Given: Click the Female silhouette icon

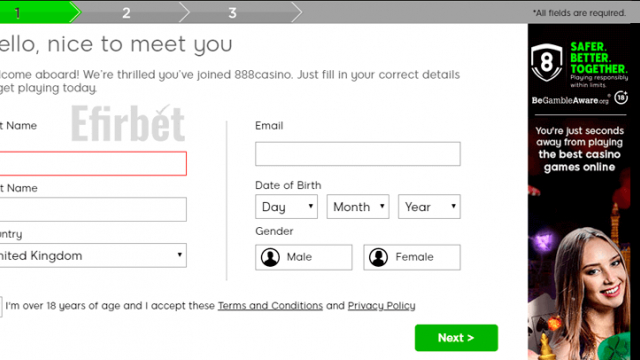Looking at the screenshot, I should (x=378, y=257).
